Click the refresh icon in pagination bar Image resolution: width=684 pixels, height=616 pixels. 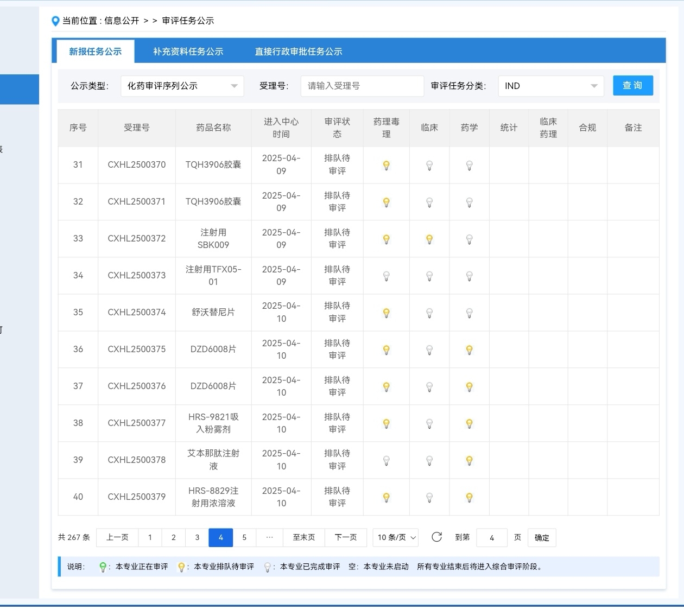(x=436, y=537)
